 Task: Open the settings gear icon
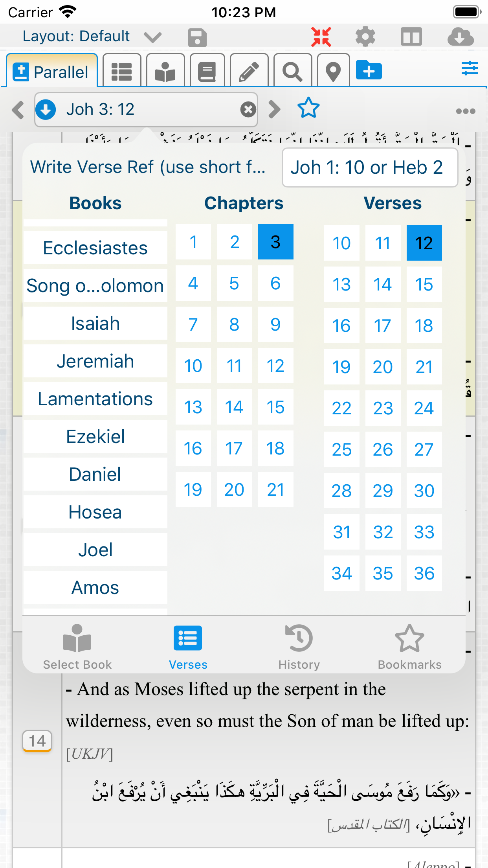click(365, 37)
